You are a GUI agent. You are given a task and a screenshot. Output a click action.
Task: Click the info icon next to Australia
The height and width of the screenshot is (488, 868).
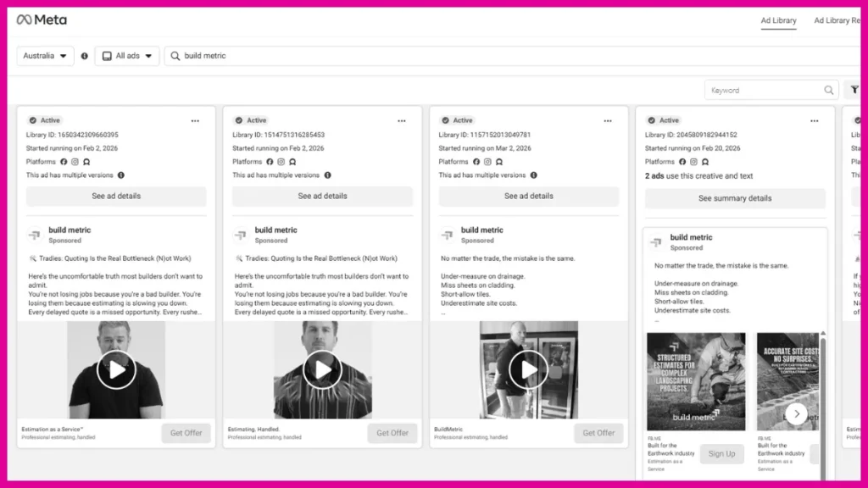tap(84, 56)
